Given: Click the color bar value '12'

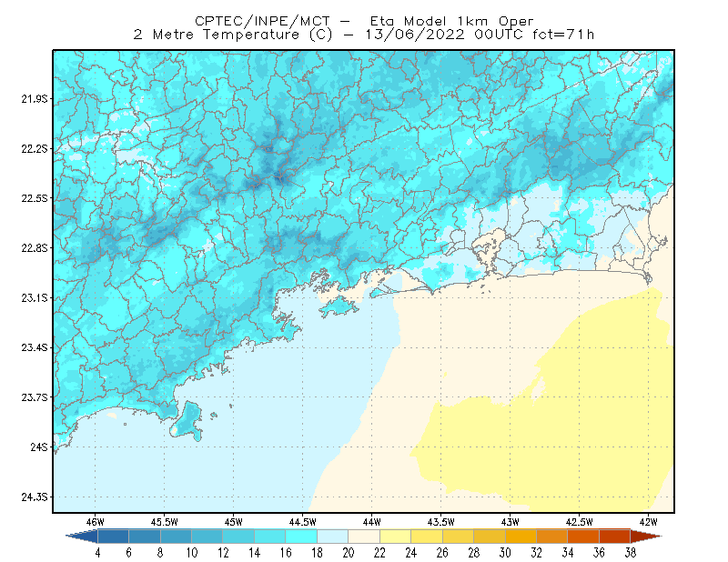Looking at the screenshot, I should [223, 553].
